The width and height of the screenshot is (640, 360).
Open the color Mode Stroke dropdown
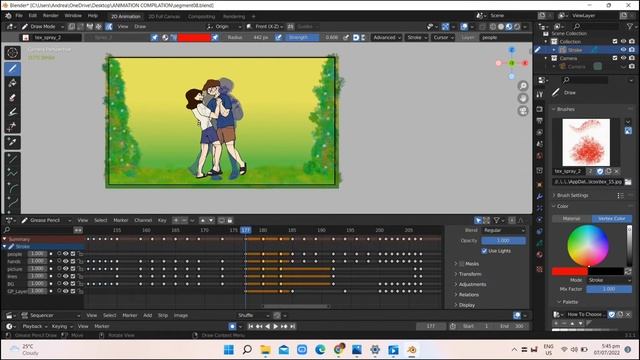(609, 280)
